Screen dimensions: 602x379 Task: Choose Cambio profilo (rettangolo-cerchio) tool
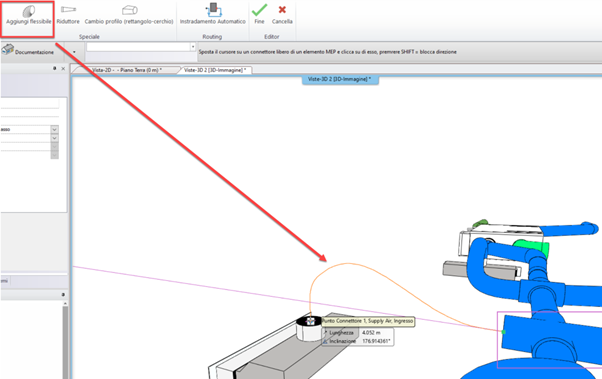pyautogui.click(x=129, y=15)
